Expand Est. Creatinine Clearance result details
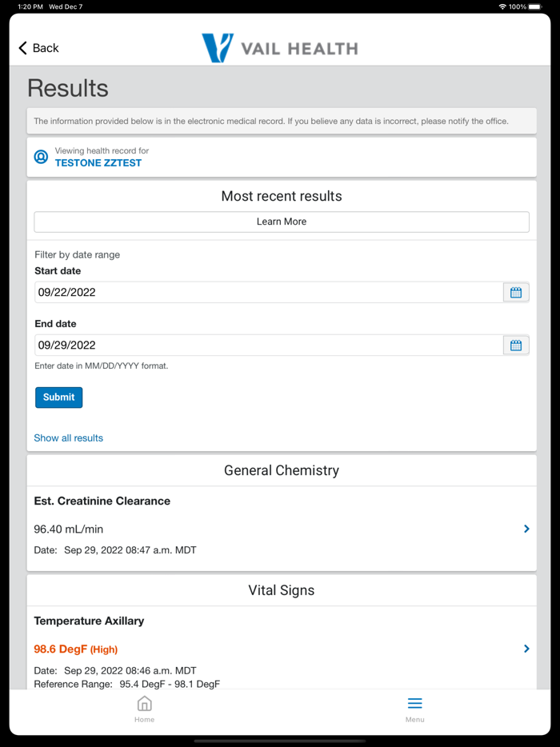This screenshot has height=747, width=560. (526, 529)
